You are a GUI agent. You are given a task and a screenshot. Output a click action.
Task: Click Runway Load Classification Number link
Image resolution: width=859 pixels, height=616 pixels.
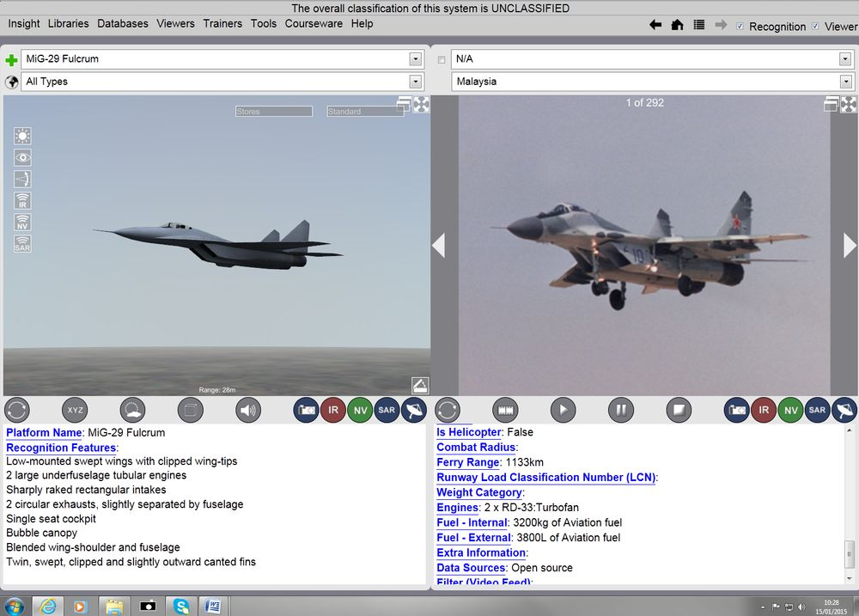[545, 478]
